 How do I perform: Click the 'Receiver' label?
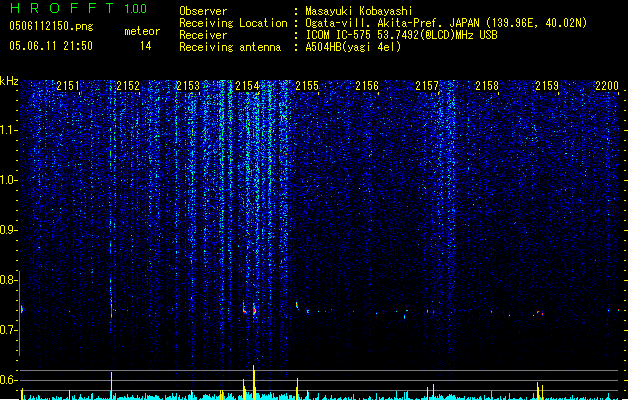tap(203, 35)
